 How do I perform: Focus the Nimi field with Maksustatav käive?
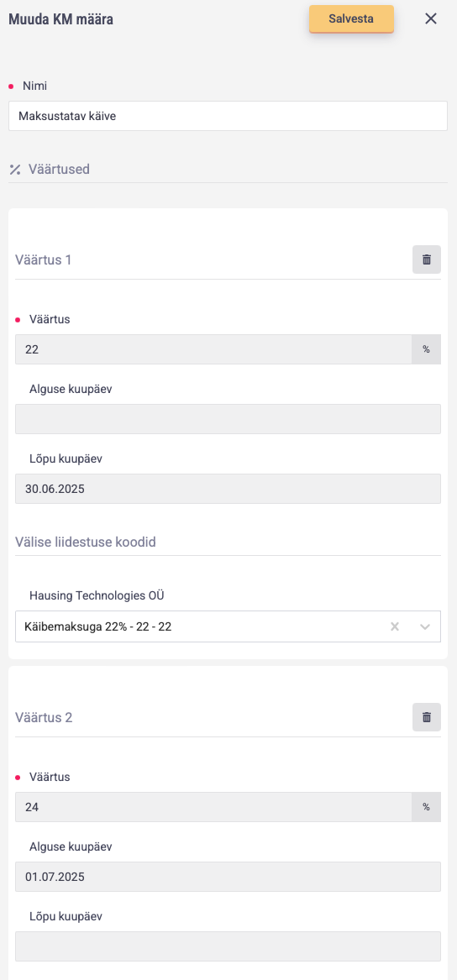click(x=228, y=116)
